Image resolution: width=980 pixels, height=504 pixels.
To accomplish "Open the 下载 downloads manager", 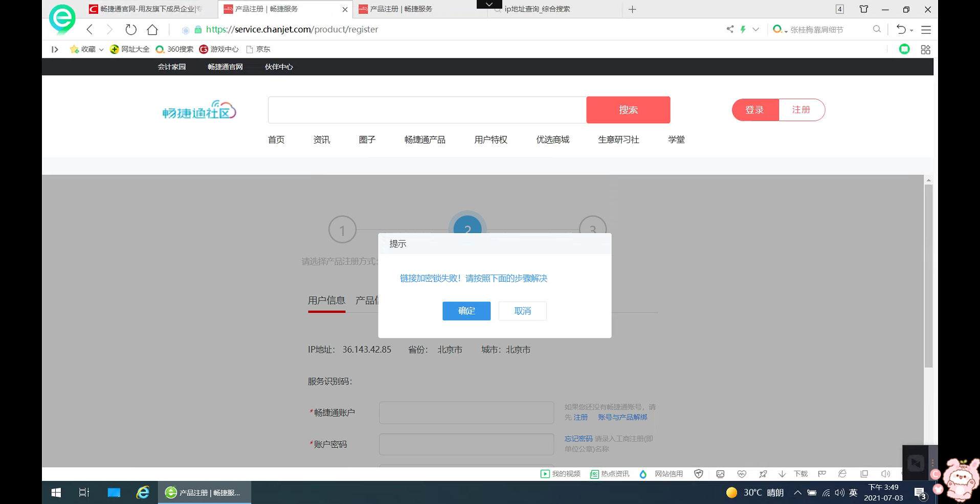I will [x=793, y=474].
